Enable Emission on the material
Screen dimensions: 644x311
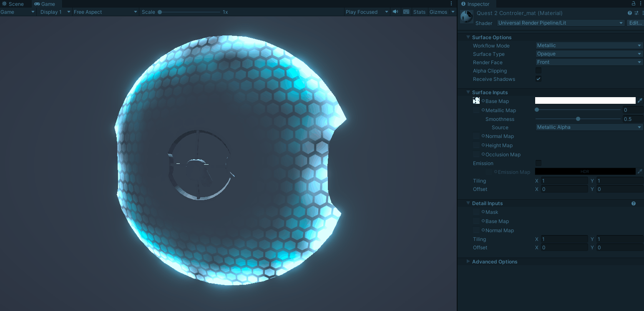(538, 163)
